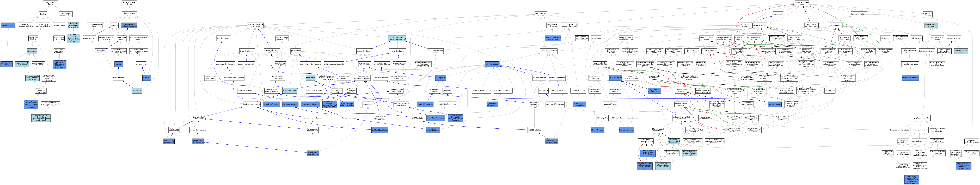Select the 'cerebral cortex neuron differentiation' node
This screenshot has width=980, height=185.
pos(380,130)
